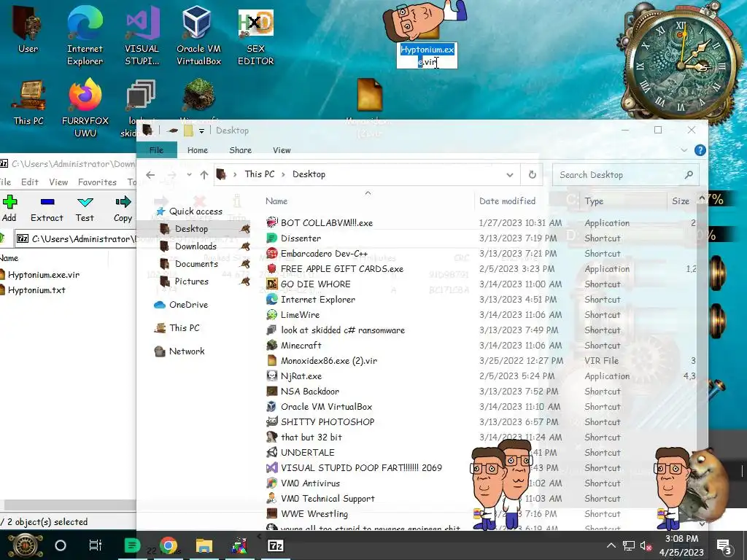Screen dimensions: 747x560
Task: Select the VISUAL STUPI... desktop icon
Action: pyautogui.click(x=142, y=35)
